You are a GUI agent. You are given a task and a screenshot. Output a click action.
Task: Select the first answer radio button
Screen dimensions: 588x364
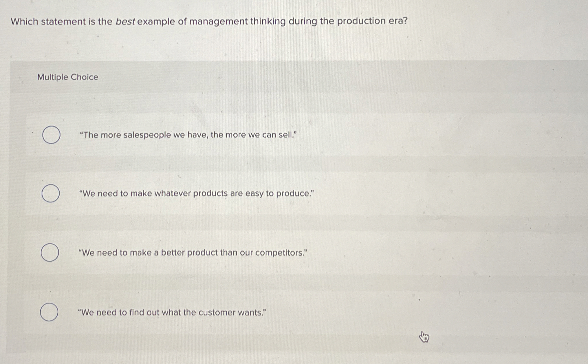(52, 134)
